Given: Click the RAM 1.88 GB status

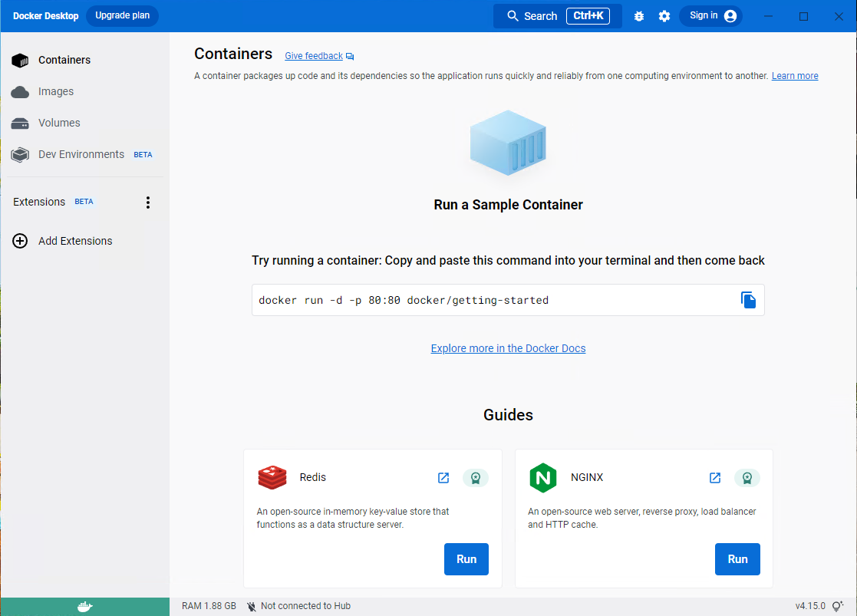Looking at the screenshot, I should coord(209,606).
